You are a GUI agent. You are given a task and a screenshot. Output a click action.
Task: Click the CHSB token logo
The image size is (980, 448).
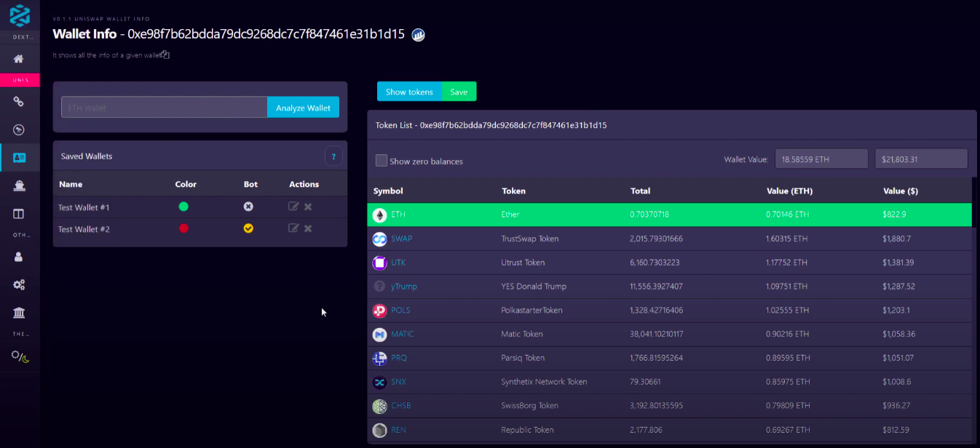(379, 406)
